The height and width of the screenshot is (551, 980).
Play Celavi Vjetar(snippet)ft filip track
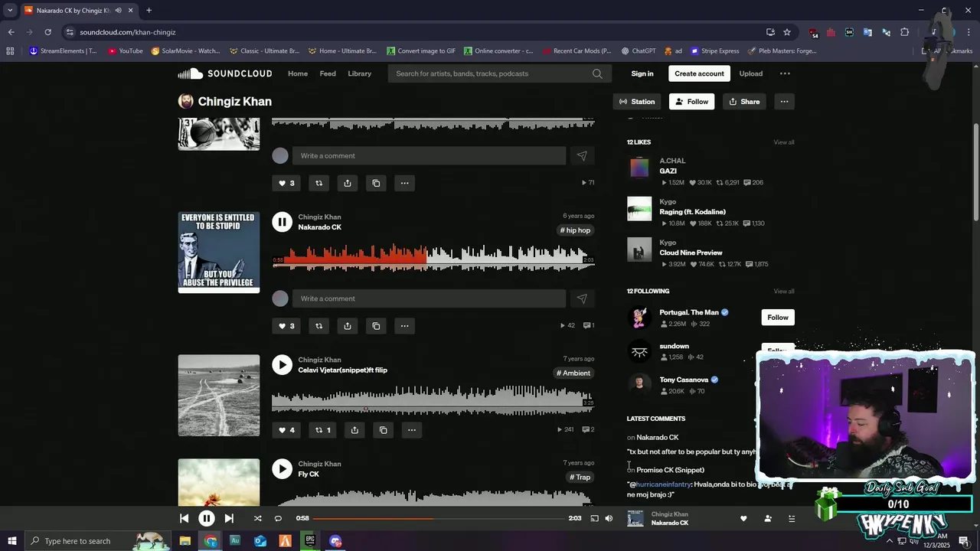click(282, 365)
